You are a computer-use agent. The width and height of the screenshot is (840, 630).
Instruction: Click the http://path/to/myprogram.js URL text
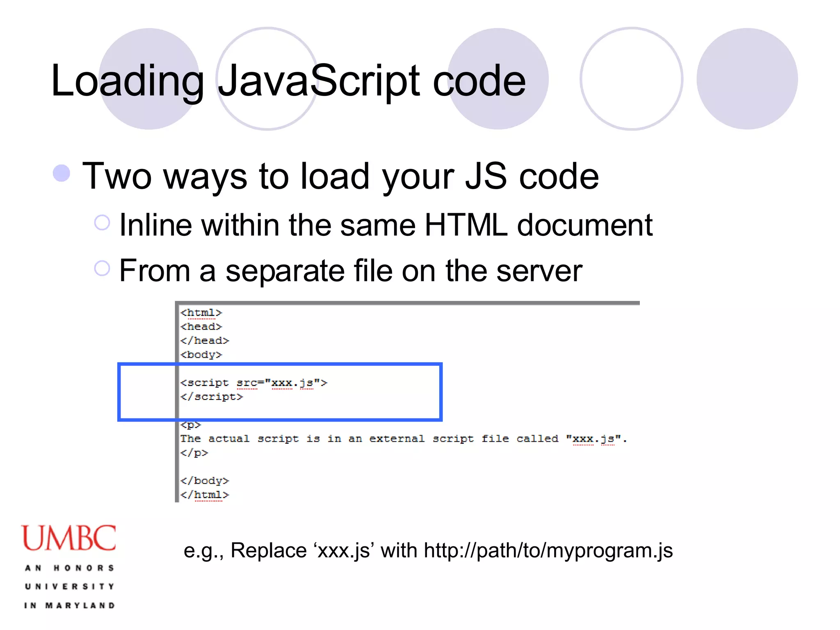[548, 550]
